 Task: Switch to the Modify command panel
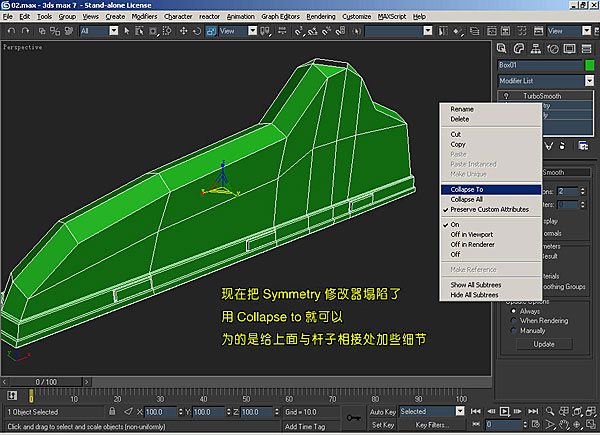[x=518, y=49]
